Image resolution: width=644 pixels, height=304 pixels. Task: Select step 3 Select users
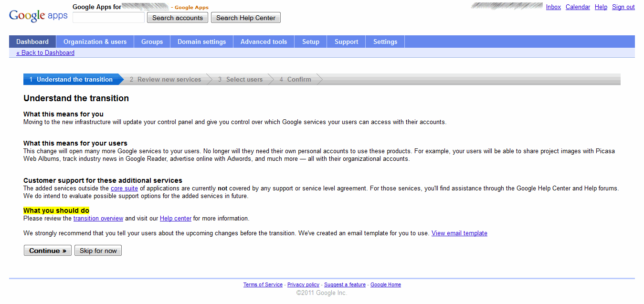(x=241, y=79)
